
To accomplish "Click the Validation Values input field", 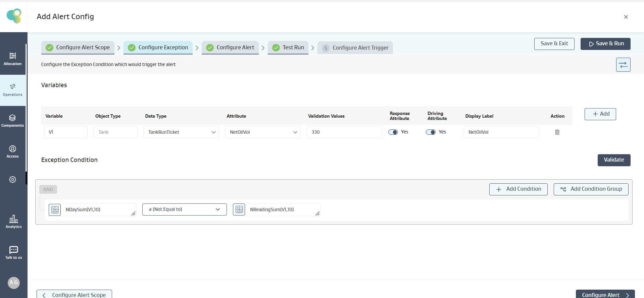I will [344, 132].
